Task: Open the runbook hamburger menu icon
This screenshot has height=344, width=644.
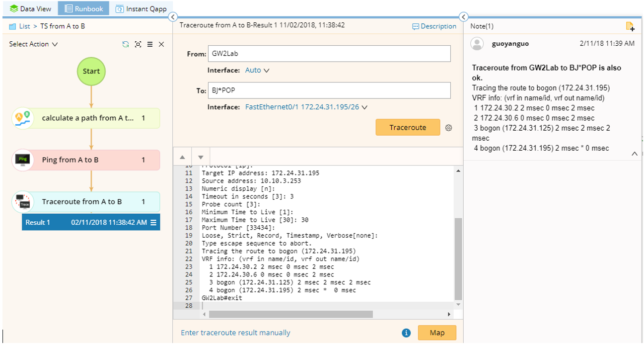Action: [x=150, y=44]
